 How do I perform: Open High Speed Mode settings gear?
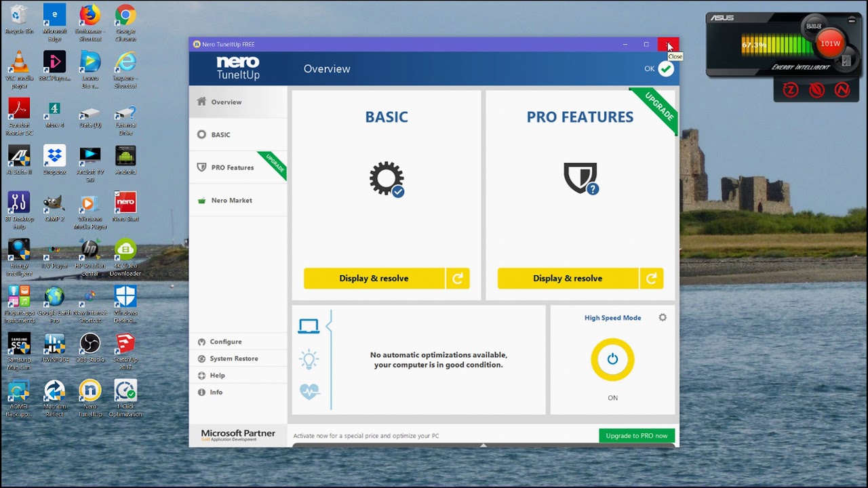663,317
